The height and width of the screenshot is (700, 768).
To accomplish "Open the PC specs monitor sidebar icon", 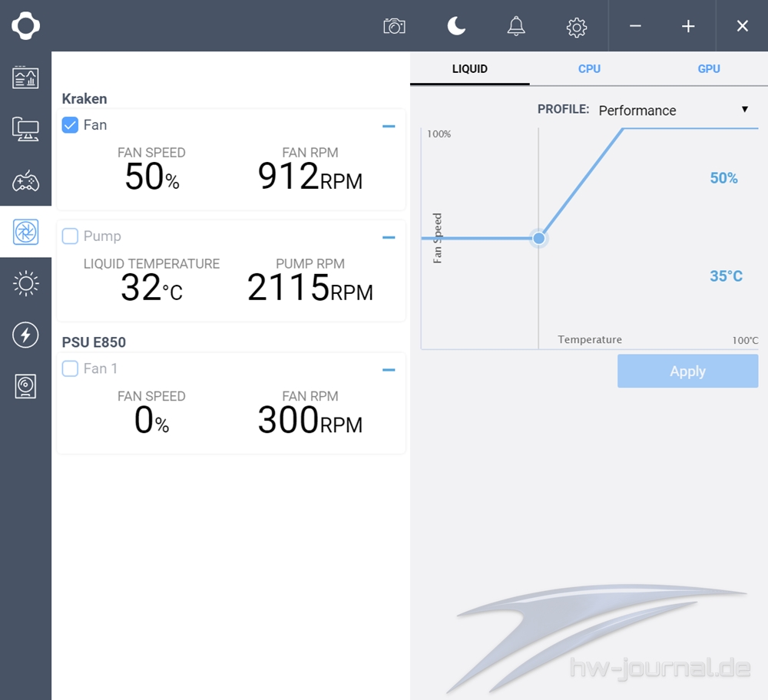I will point(25,129).
